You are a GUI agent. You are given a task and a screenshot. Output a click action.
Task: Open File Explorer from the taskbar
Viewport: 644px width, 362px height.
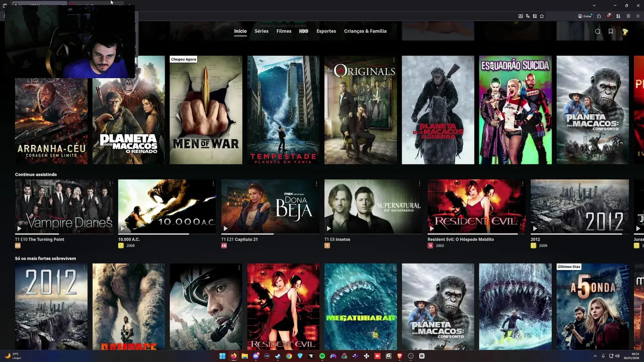click(x=245, y=356)
